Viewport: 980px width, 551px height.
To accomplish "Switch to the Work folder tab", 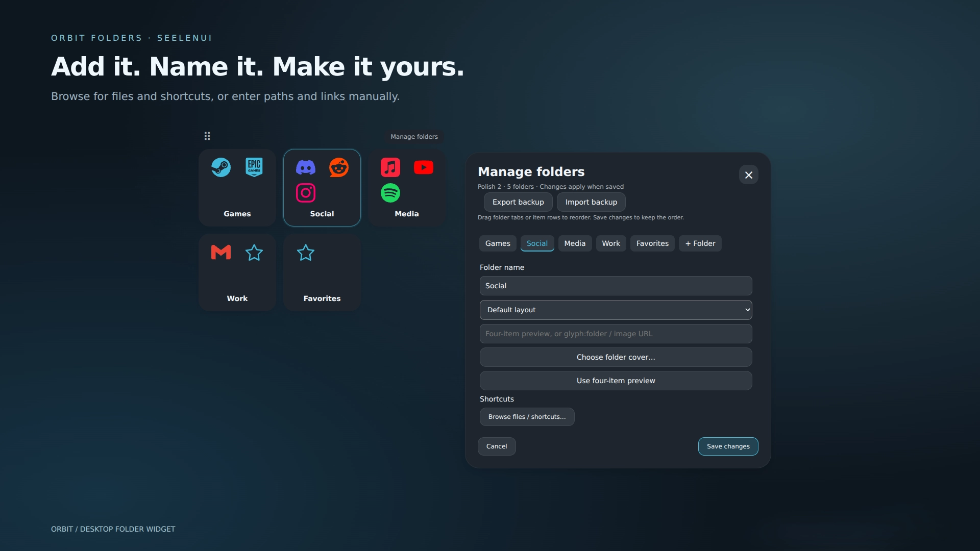I will pyautogui.click(x=611, y=243).
